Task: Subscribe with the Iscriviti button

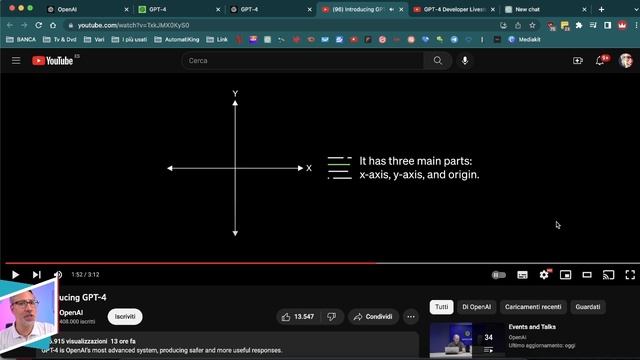Action: tap(125, 317)
